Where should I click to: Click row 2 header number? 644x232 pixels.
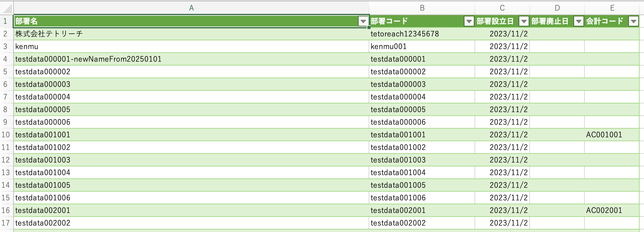click(6, 34)
